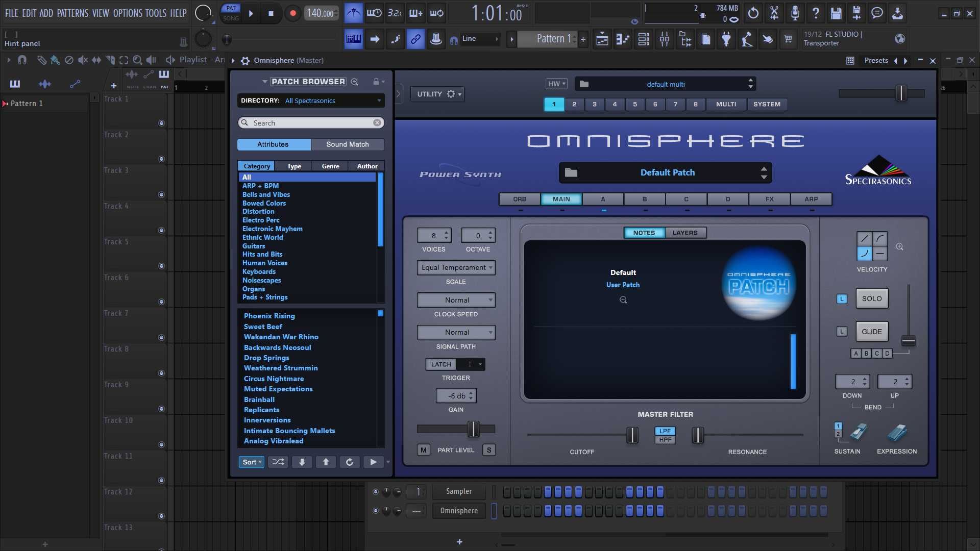Toggle the L legato button beside SOLO
The image size is (980, 551).
(x=842, y=299)
